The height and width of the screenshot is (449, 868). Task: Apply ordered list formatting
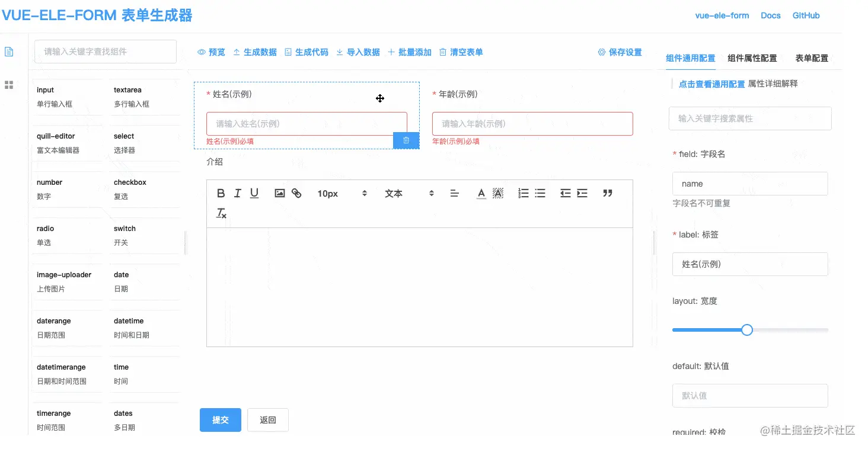pyautogui.click(x=524, y=193)
